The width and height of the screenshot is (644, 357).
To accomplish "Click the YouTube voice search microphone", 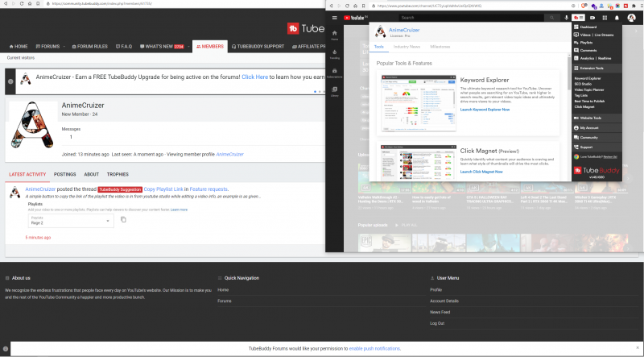I will coord(567,17).
